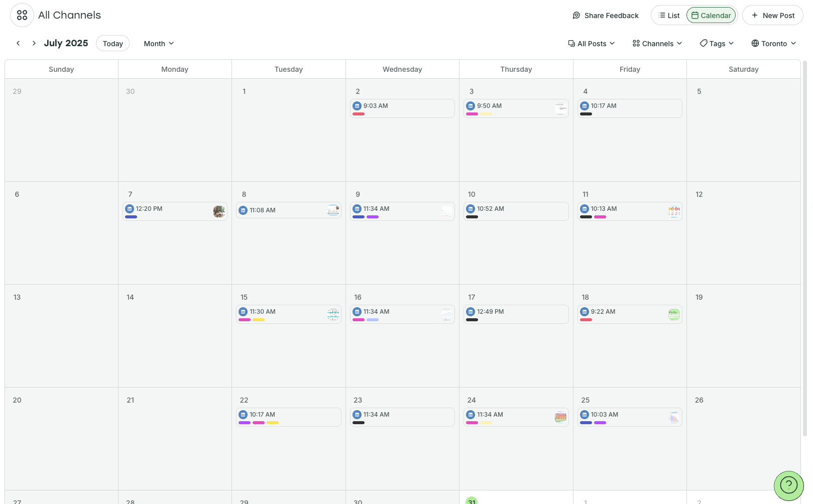Click the All Channels grid icon
813x504 pixels.
pos(22,15)
